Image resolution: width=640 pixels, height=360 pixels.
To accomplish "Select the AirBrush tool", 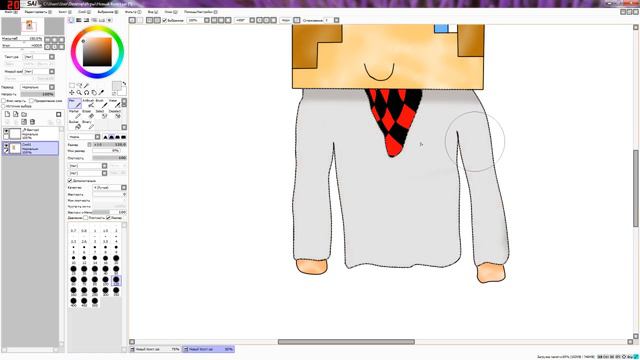I will pyautogui.click(x=88, y=103).
